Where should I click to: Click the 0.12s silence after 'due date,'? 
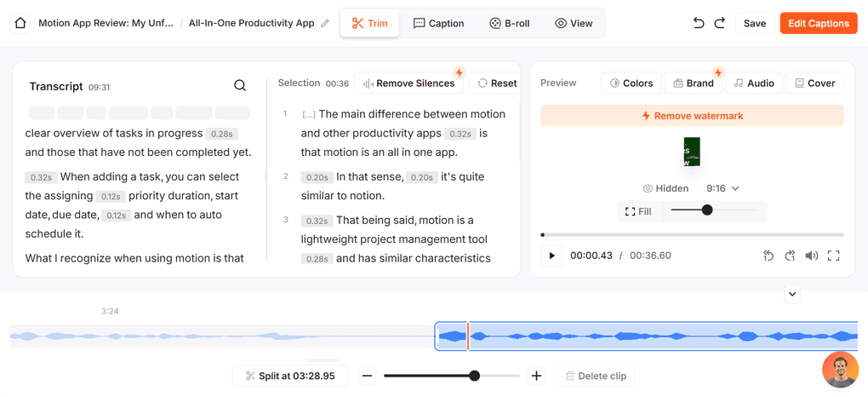tap(116, 216)
